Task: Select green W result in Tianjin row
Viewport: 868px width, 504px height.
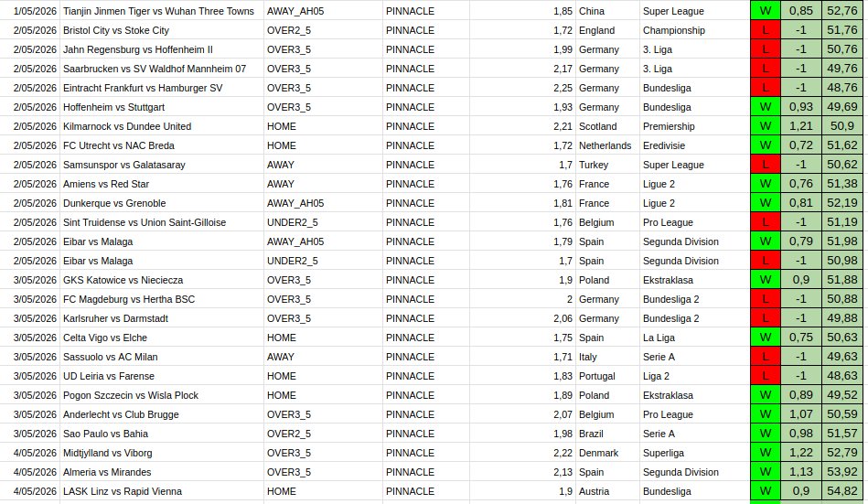Action: tap(766, 11)
